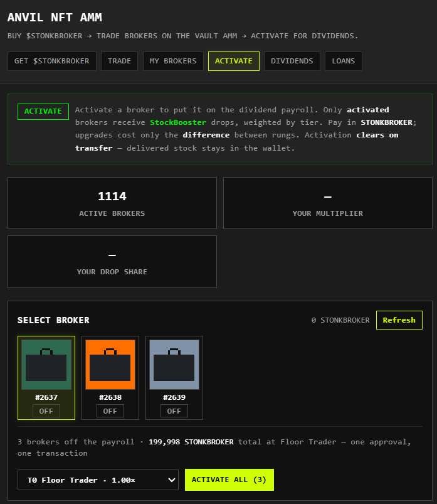Switch to the TRADE tab
The height and width of the screenshot is (504, 437).
(x=120, y=61)
